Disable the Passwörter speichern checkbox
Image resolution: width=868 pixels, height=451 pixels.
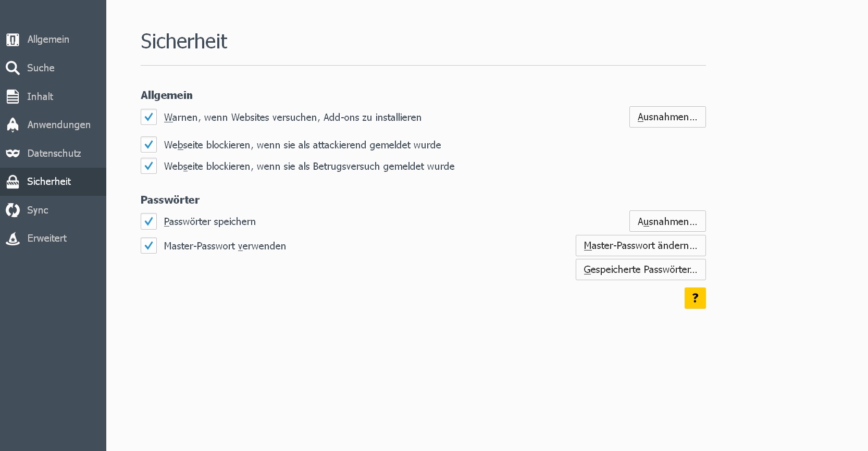point(149,221)
